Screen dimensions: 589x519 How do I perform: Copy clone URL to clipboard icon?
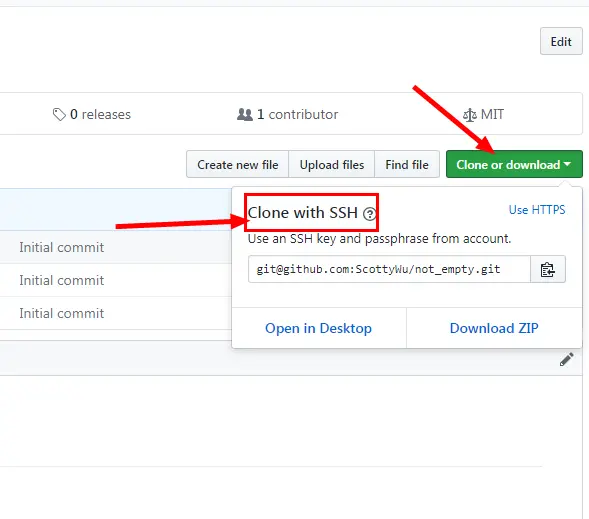[548, 269]
